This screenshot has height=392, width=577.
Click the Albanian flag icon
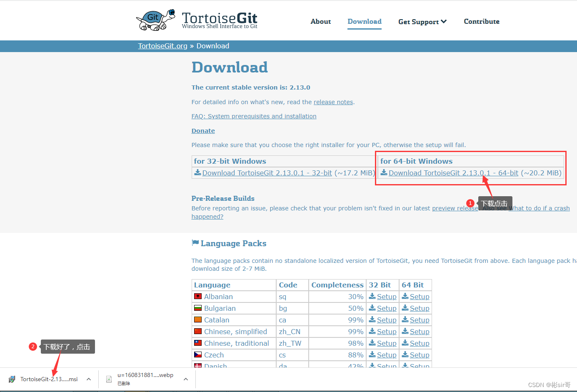198,296
